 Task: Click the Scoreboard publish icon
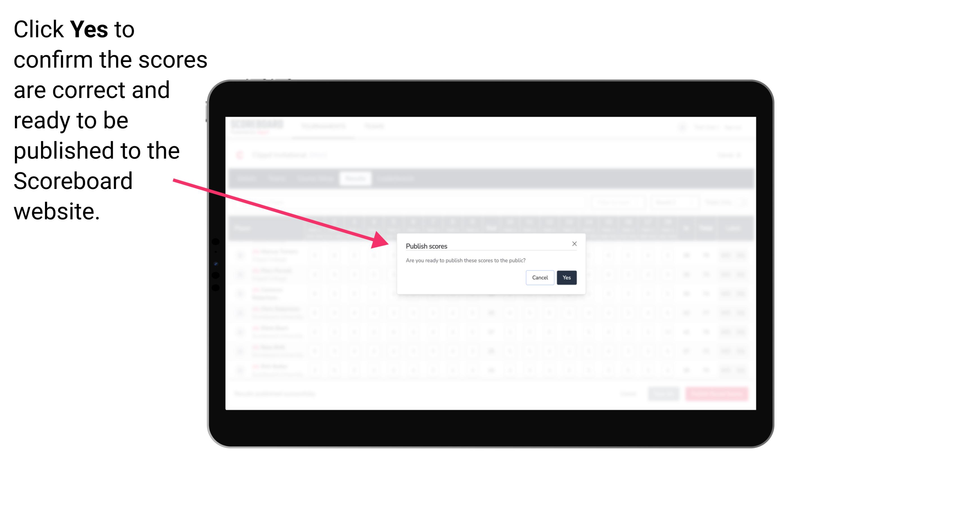click(566, 277)
